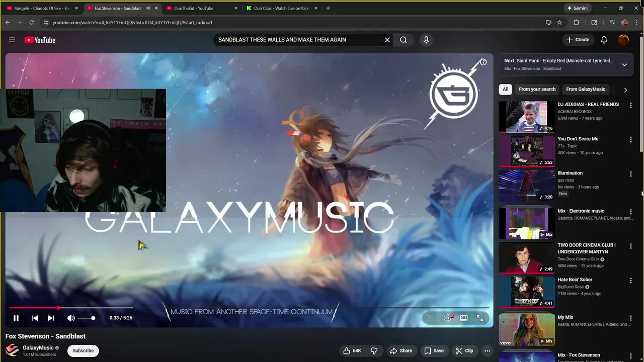The width and height of the screenshot is (644, 362).
Task: Select the All filter chip
Action: point(505,89)
